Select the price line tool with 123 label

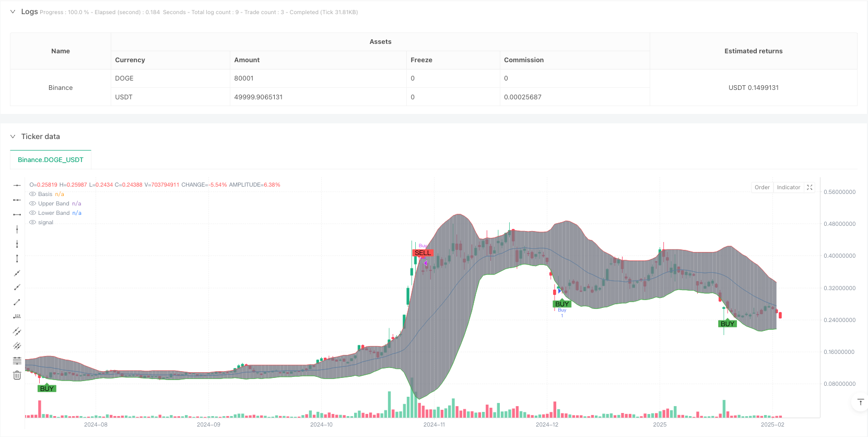tap(17, 316)
